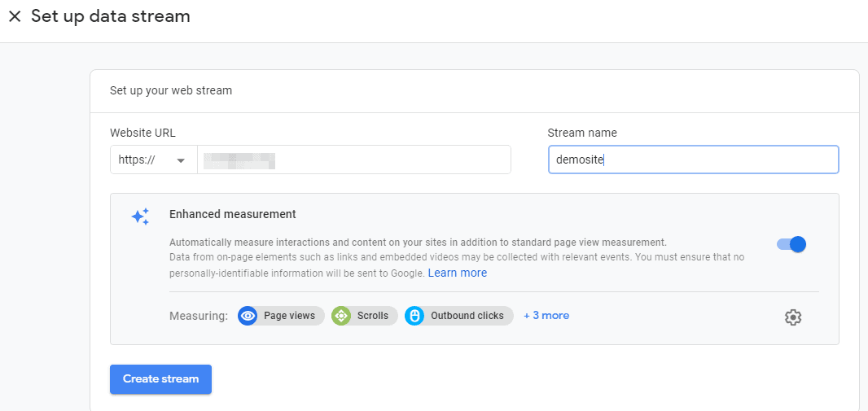Focus the Website URL text field

pyautogui.click(x=353, y=160)
